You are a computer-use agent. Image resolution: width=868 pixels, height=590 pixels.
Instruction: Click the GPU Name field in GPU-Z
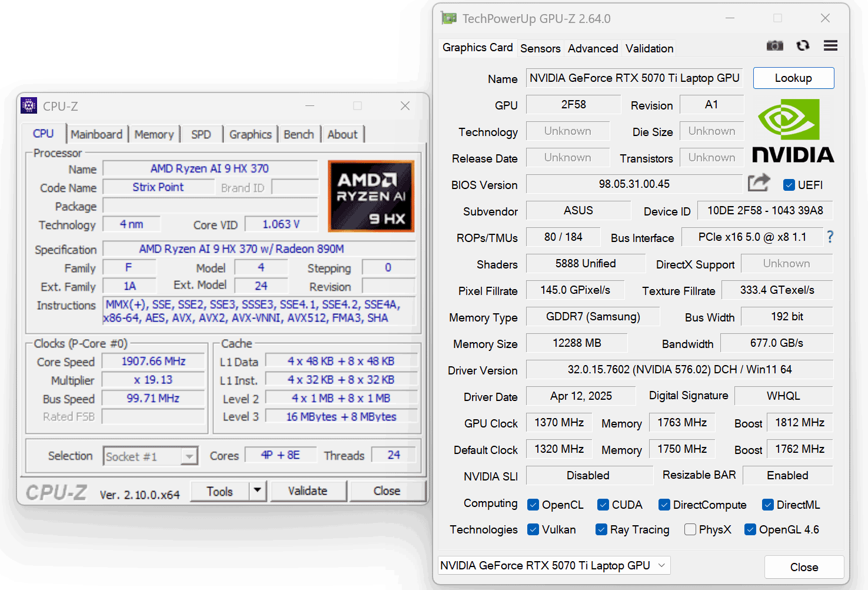[634, 78]
